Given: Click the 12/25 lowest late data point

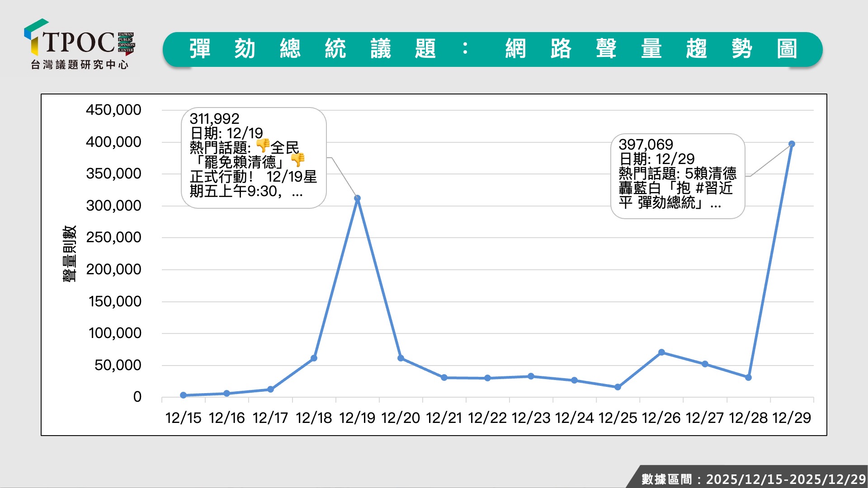Looking at the screenshot, I should tap(618, 387).
